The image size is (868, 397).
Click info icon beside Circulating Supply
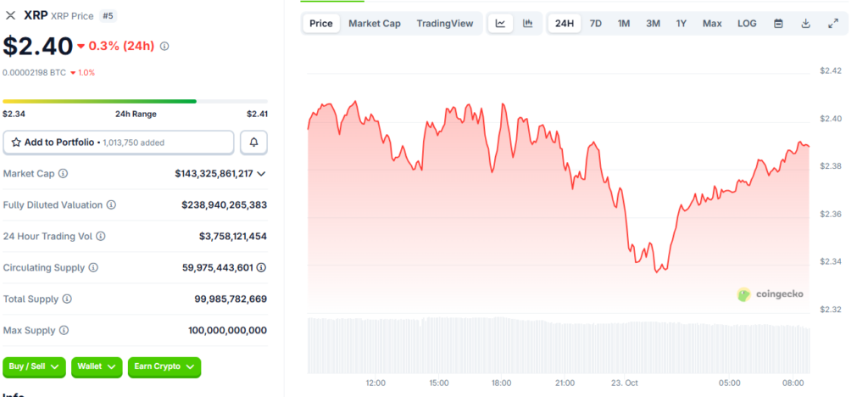(x=93, y=268)
